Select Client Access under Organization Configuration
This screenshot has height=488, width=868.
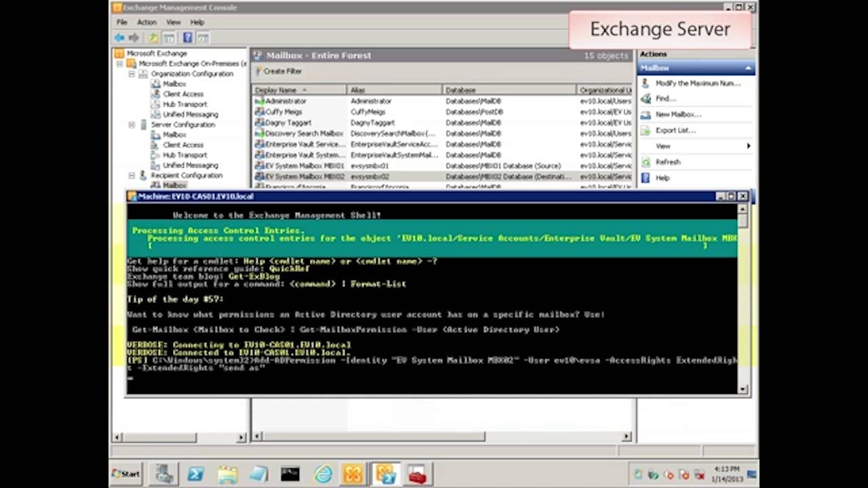pyautogui.click(x=183, y=94)
